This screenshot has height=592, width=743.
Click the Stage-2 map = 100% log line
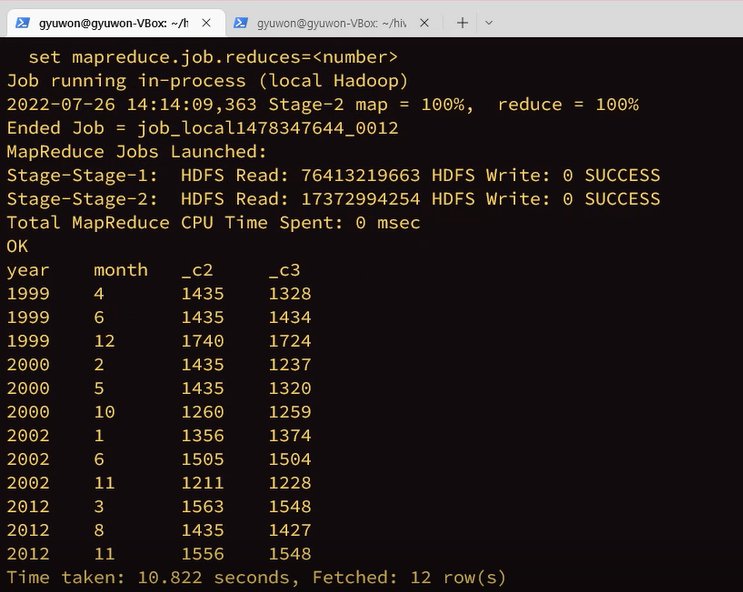(323, 105)
